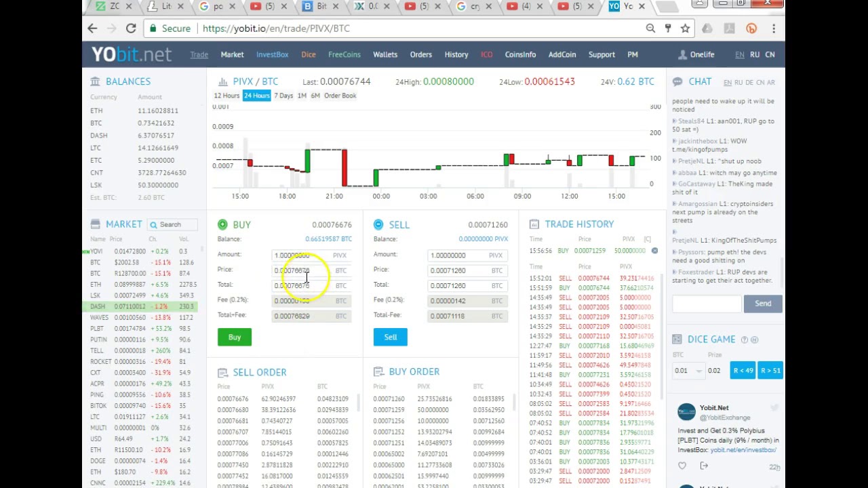This screenshot has height=488, width=868.
Task: Click the zoom magnifier icon in address bar
Action: [650, 28]
